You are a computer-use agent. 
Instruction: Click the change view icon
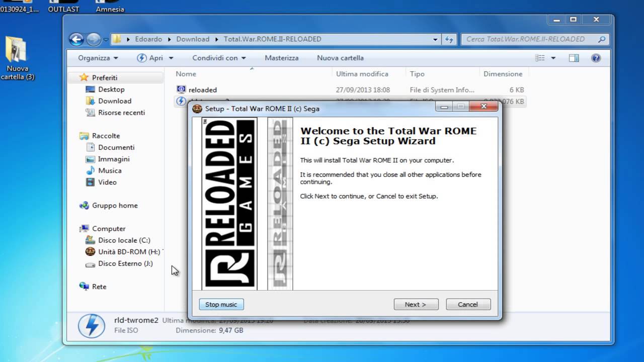click(540, 58)
